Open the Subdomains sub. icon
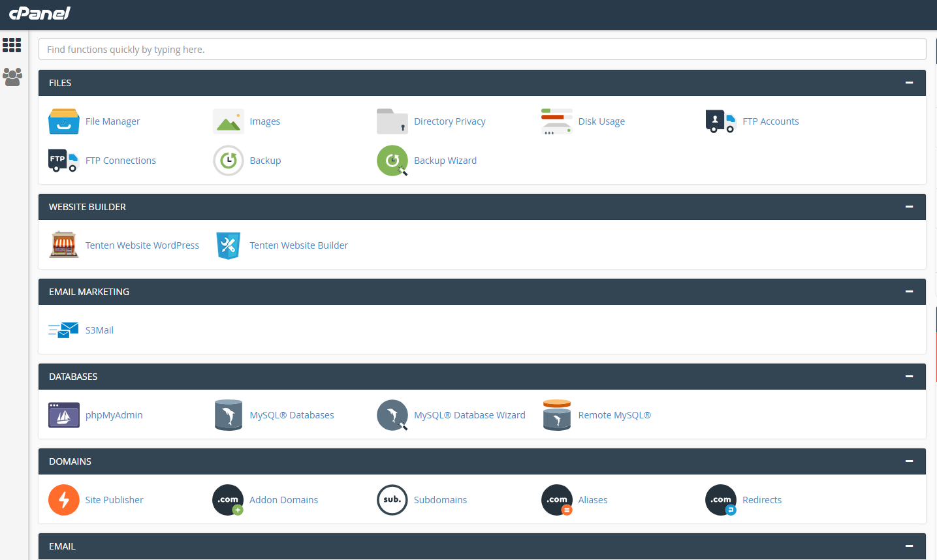Screen dimensions: 937x560 coord(392,500)
